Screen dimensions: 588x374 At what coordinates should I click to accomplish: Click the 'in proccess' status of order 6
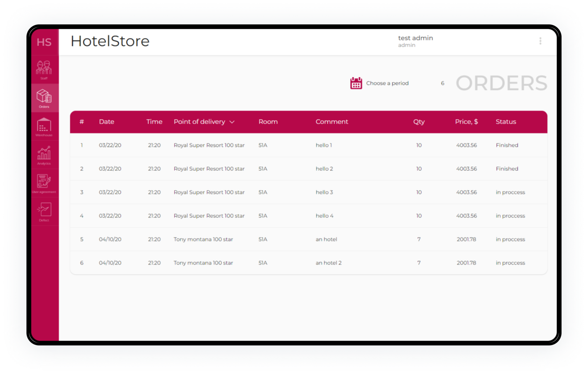point(510,263)
